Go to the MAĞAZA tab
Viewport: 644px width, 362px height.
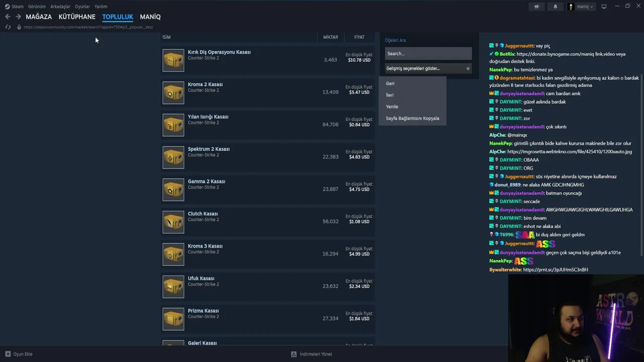(39, 17)
